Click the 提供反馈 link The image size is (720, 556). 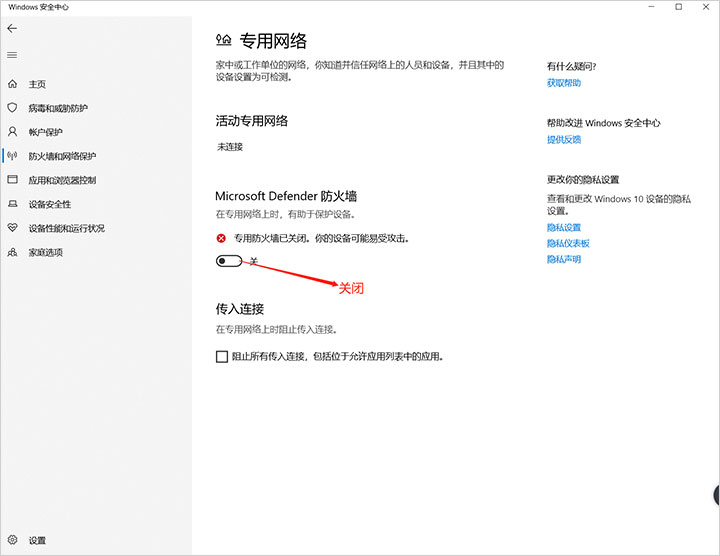point(564,140)
